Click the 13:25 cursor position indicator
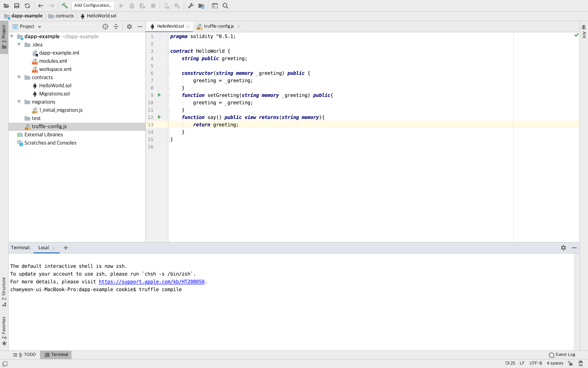Screen dimensions: 588x368 pyautogui.click(x=510, y=363)
